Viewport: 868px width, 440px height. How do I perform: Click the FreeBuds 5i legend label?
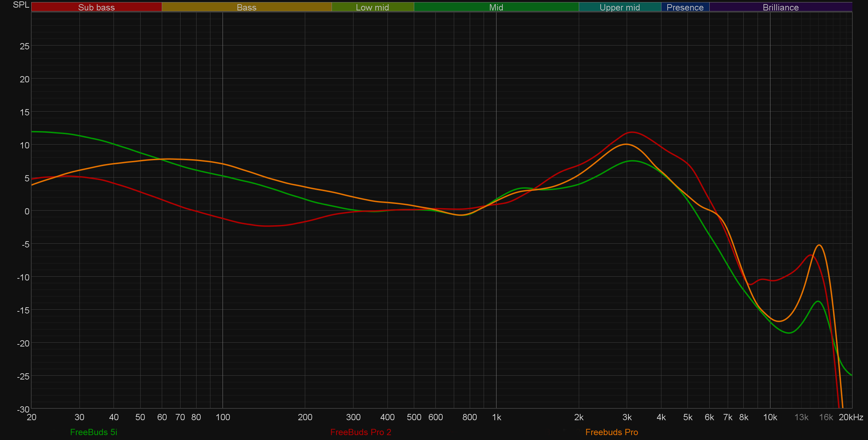point(93,432)
